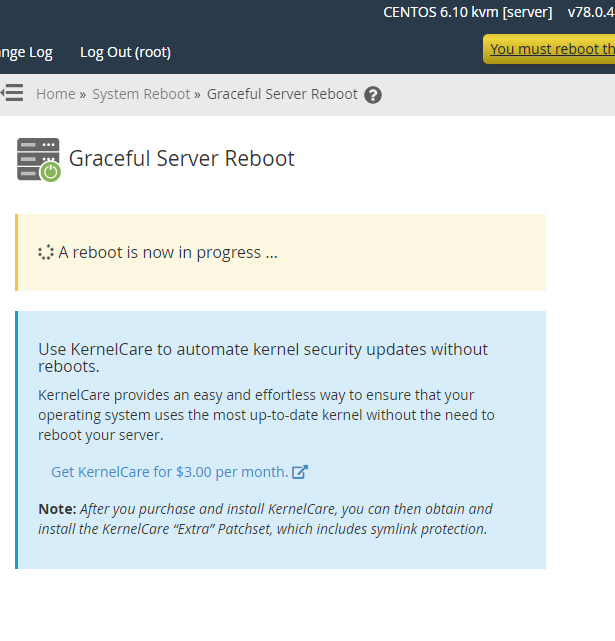Collapse the sidebar navigation menu icon
Screen dimensions: 615x641
(x=12, y=93)
